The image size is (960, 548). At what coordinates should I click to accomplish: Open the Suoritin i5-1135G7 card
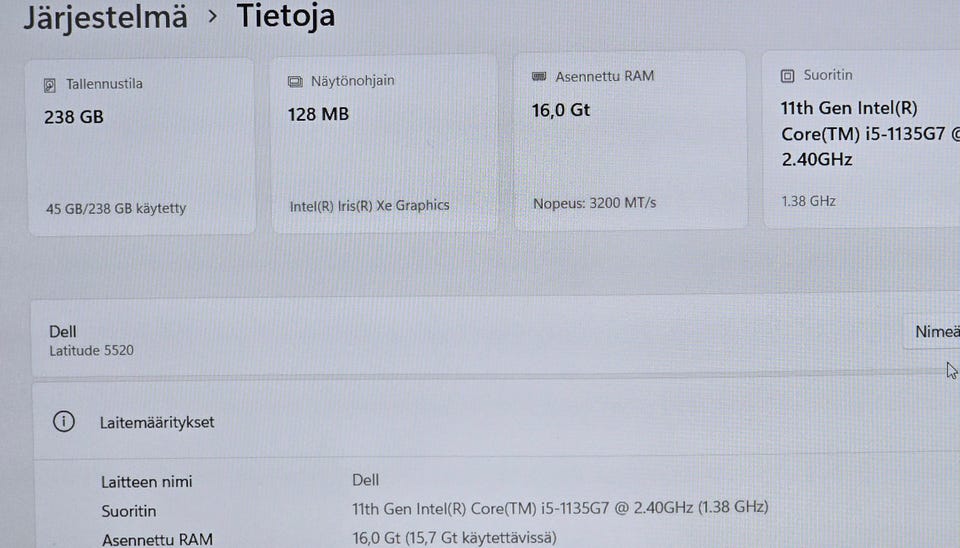tap(861, 138)
